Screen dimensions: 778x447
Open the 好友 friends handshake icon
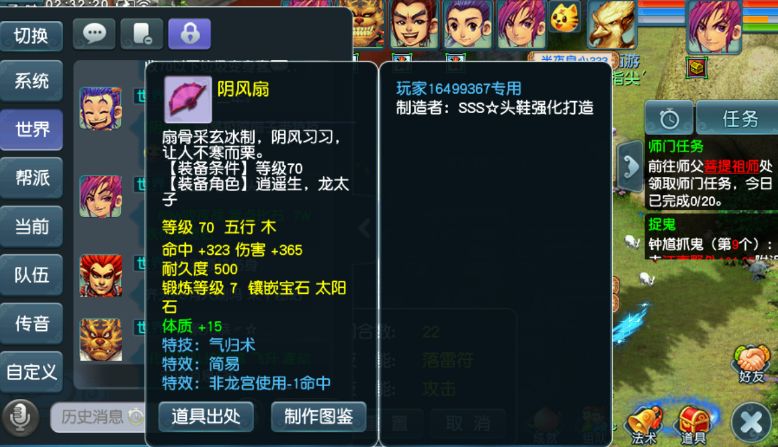[x=751, y=365]
